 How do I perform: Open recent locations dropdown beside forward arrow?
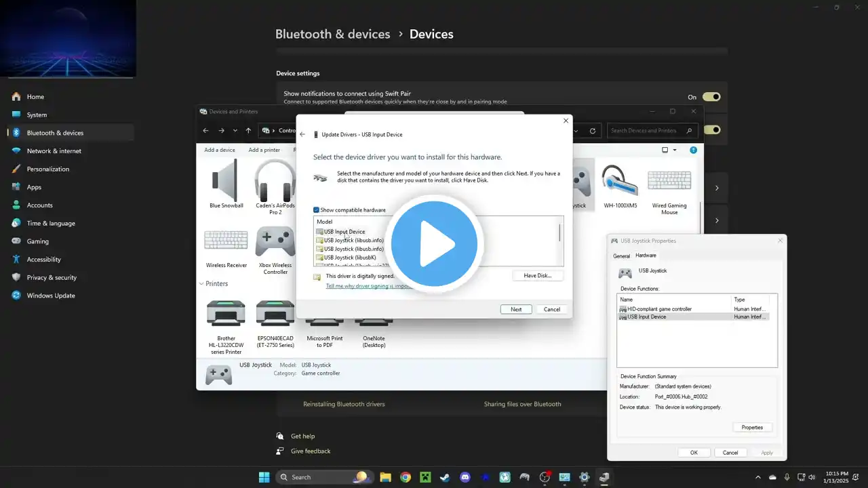pyautogui.click(x=235, y=131)
